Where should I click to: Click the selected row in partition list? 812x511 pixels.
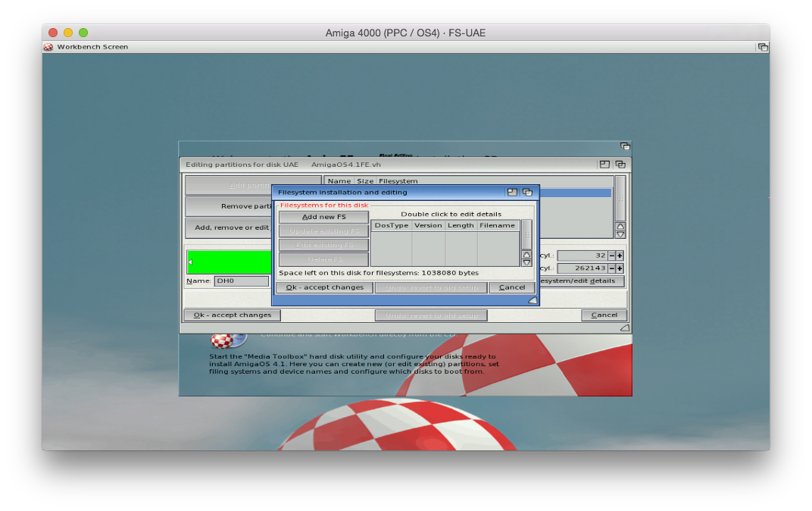[x=575, y=193]
